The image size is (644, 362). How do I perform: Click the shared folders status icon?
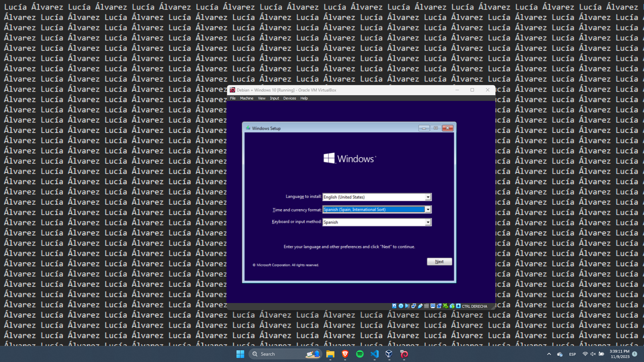426,306
